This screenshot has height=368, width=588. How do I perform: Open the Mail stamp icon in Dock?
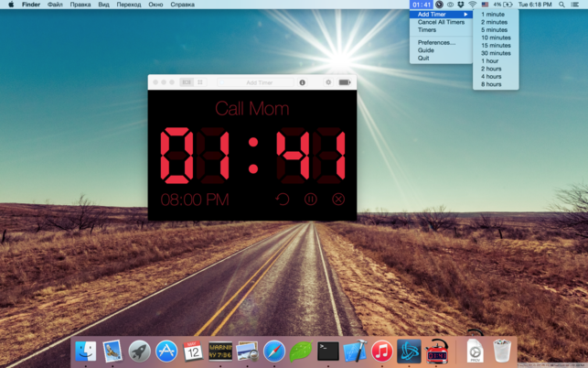(112, 352)
